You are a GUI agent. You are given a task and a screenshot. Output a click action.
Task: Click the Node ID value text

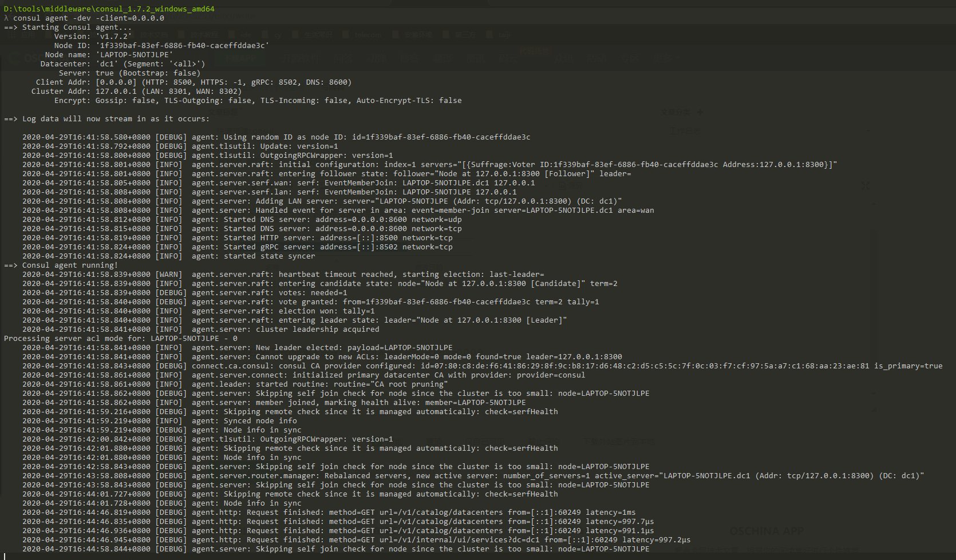point(182,45)
